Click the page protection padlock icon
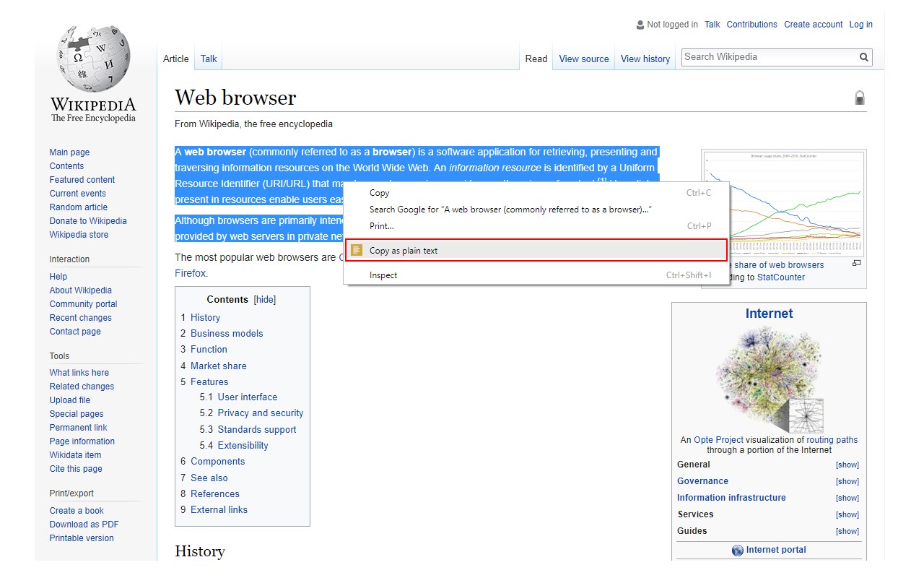 pyautogui.click(x=860, y=98)
